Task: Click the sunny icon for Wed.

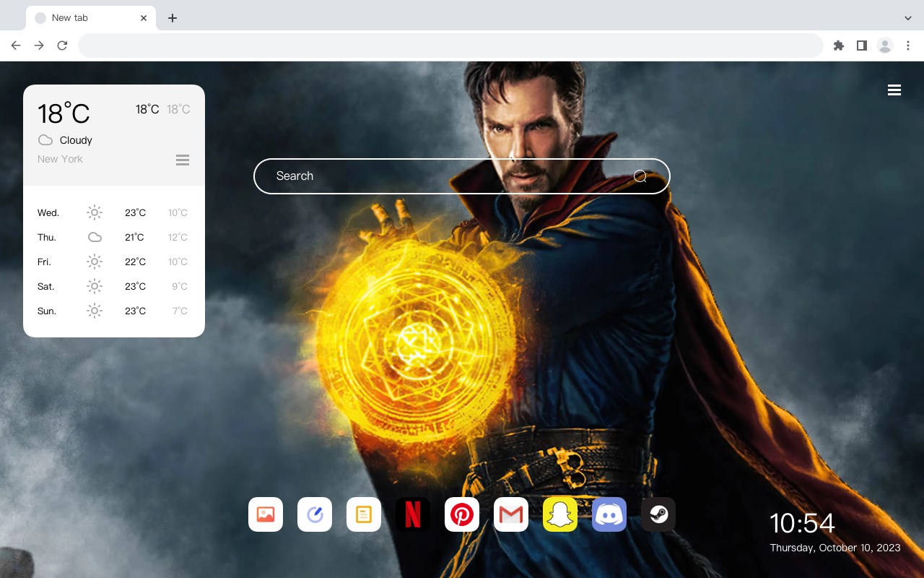Action: [x=95, y=212]
